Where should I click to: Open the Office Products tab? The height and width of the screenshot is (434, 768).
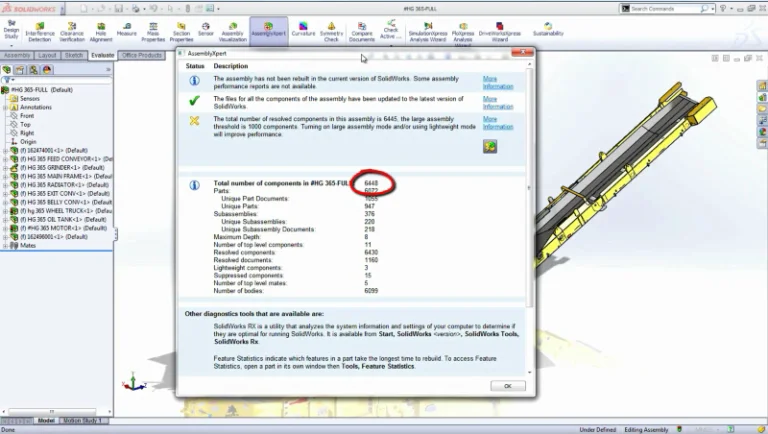coord(141,56)
